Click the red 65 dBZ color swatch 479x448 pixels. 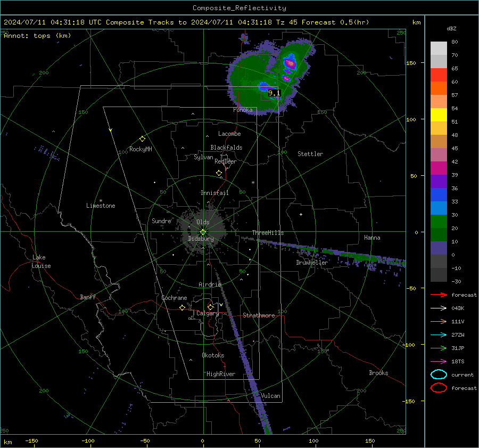(x=439, y=75)
